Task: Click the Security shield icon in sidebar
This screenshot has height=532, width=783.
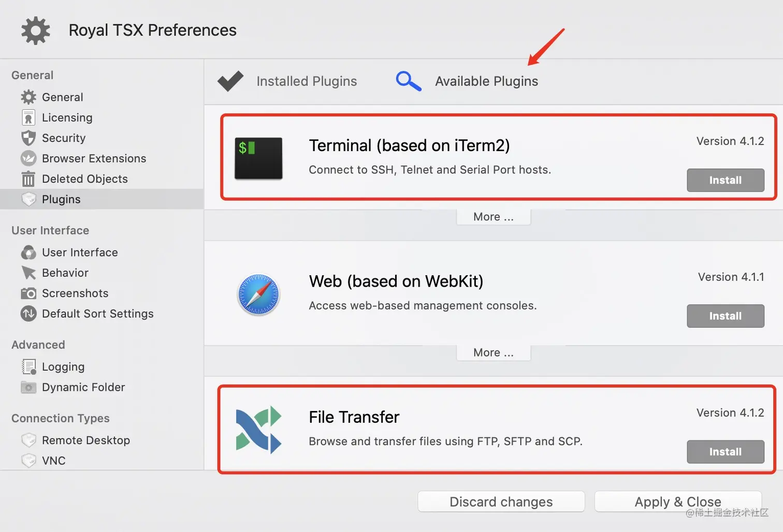Action: pos(28,138)
